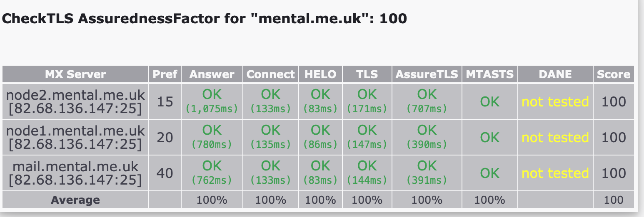Click the Average row label
Screen dimensions: 644x217
[75, 200]
